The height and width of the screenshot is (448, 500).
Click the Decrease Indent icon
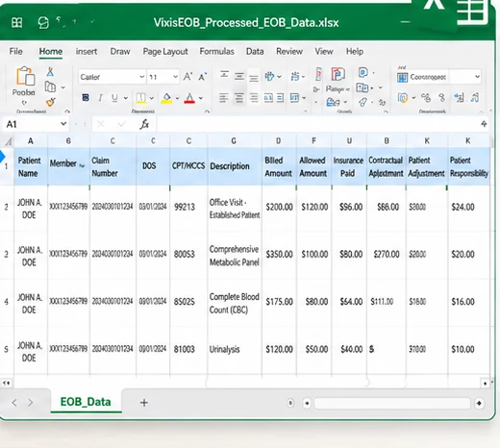[268, 98]
